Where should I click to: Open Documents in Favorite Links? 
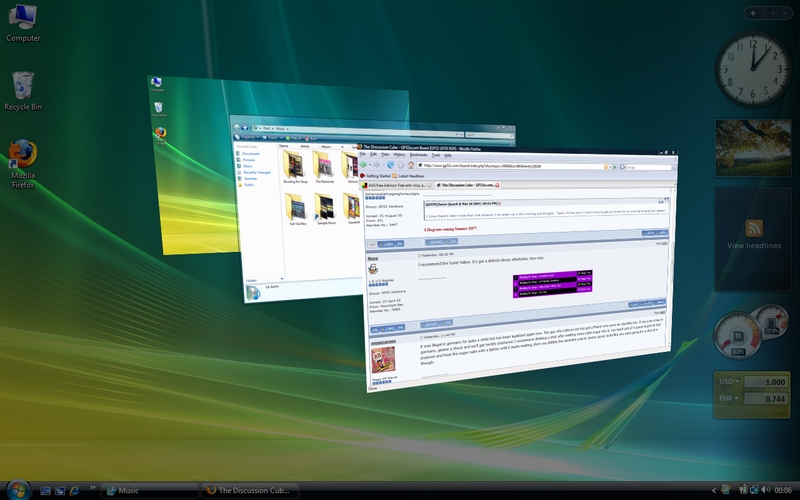click(248, 154)
